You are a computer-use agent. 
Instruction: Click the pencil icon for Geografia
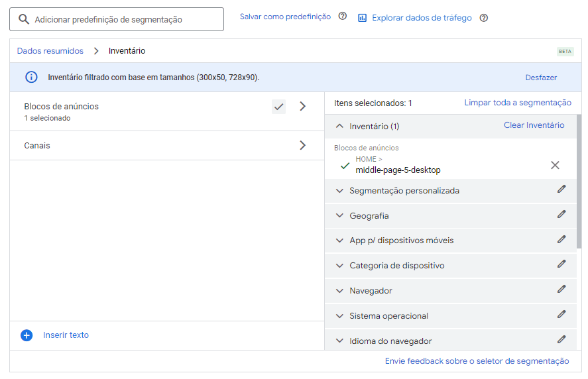tap(561, 214)
